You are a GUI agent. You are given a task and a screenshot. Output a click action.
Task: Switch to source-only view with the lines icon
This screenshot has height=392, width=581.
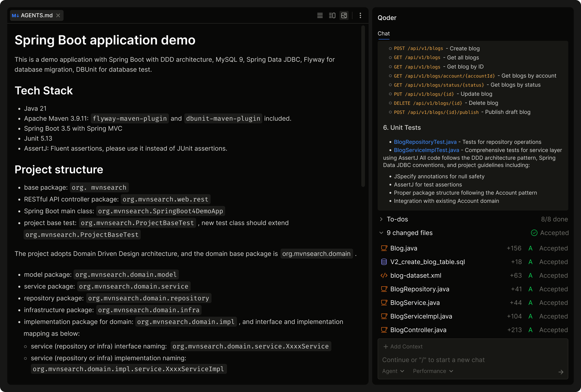pyautogui.click(x=320, y=15)
